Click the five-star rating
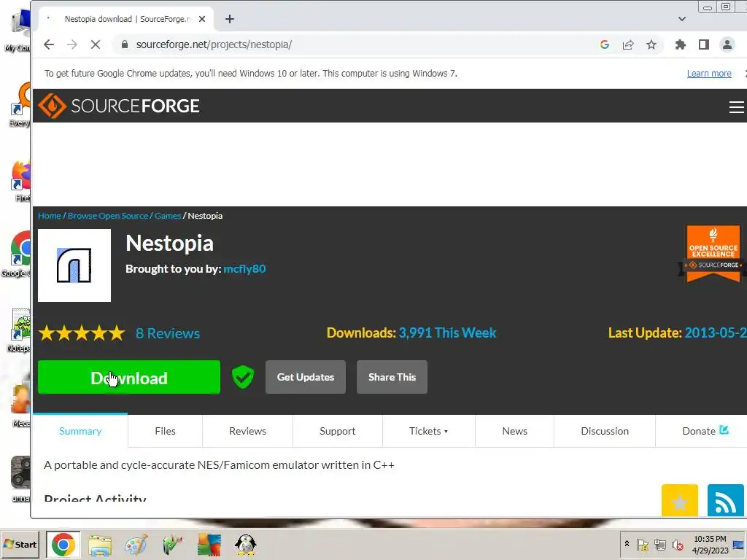 [x=82, y=332]
